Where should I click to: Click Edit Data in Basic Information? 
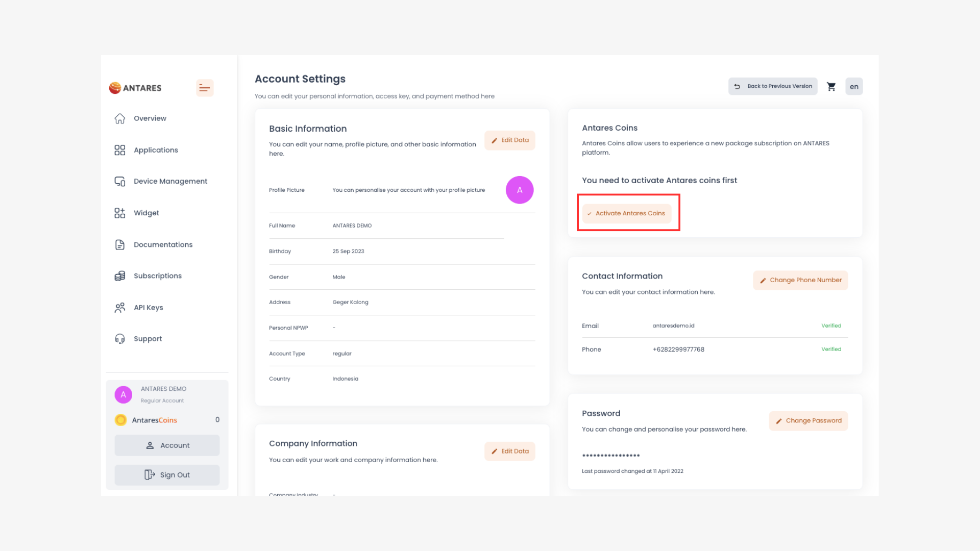tap(510, 140)
